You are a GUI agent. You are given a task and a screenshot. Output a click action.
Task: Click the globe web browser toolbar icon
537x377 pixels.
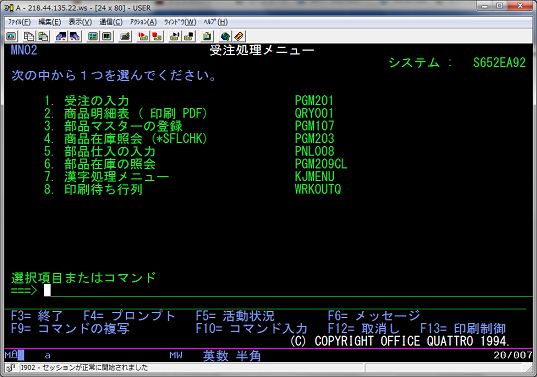tap(225, 36)
